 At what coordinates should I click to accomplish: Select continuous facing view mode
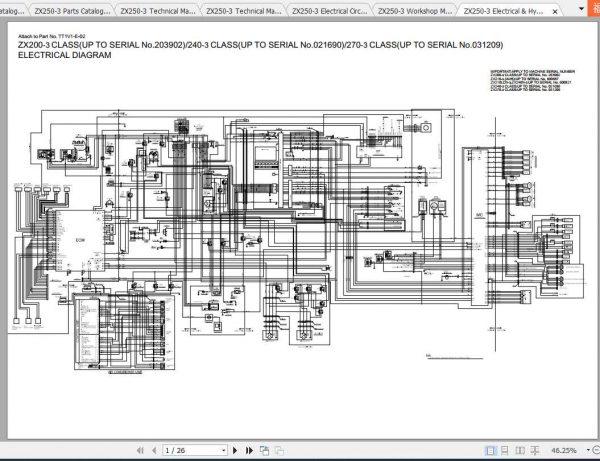535,451
